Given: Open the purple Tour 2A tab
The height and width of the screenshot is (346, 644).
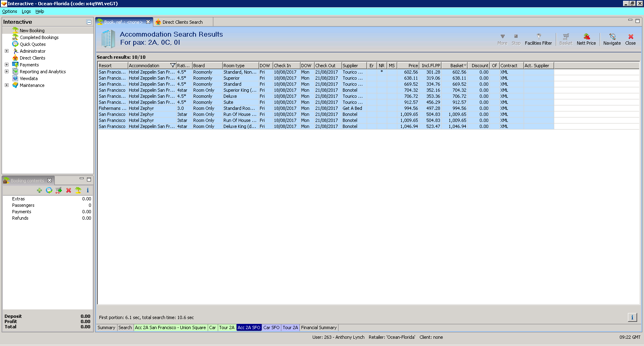Looking at the screenshot, I should point(290,327).
